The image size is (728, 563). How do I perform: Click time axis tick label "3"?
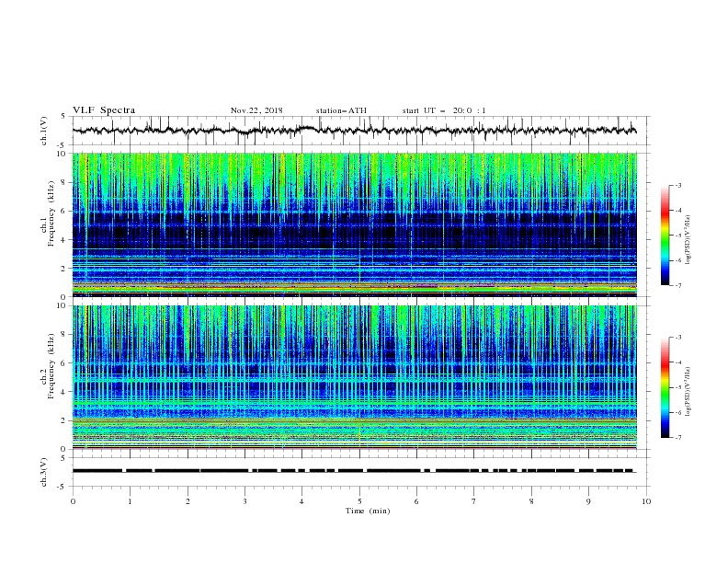[245, 501]
